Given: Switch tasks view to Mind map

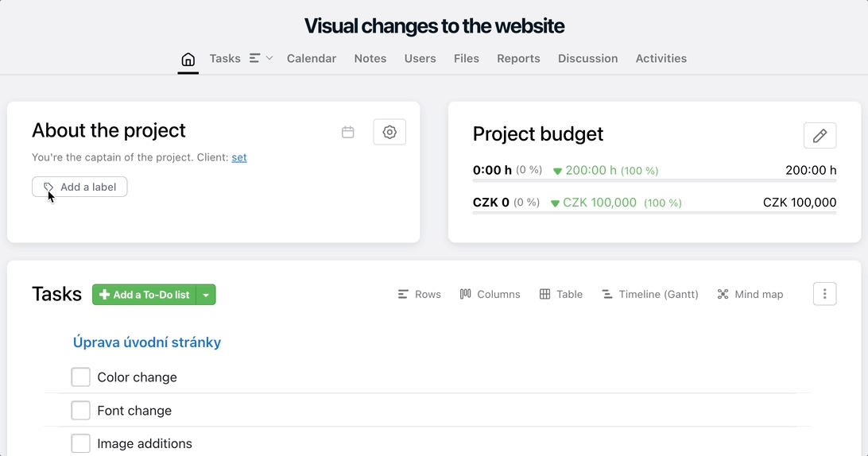Looking at the screenshot, I should coord(750,295).
